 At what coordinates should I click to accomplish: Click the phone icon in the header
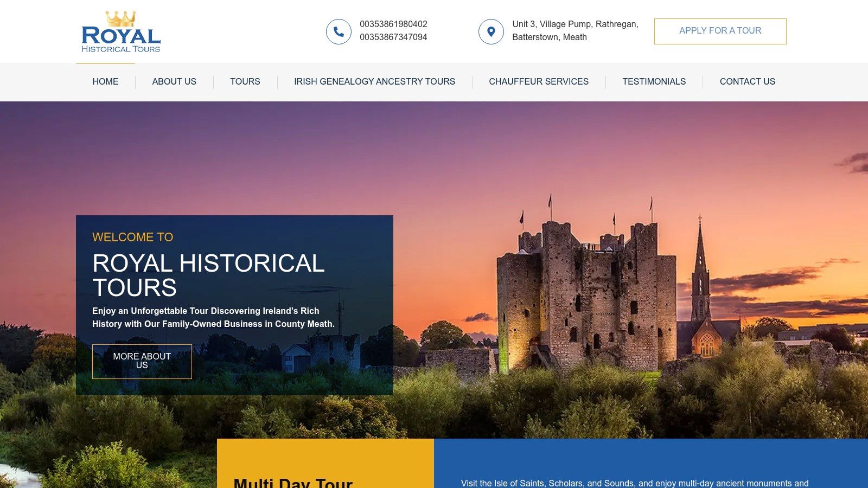pyautogui.click(x=339, y=31)
